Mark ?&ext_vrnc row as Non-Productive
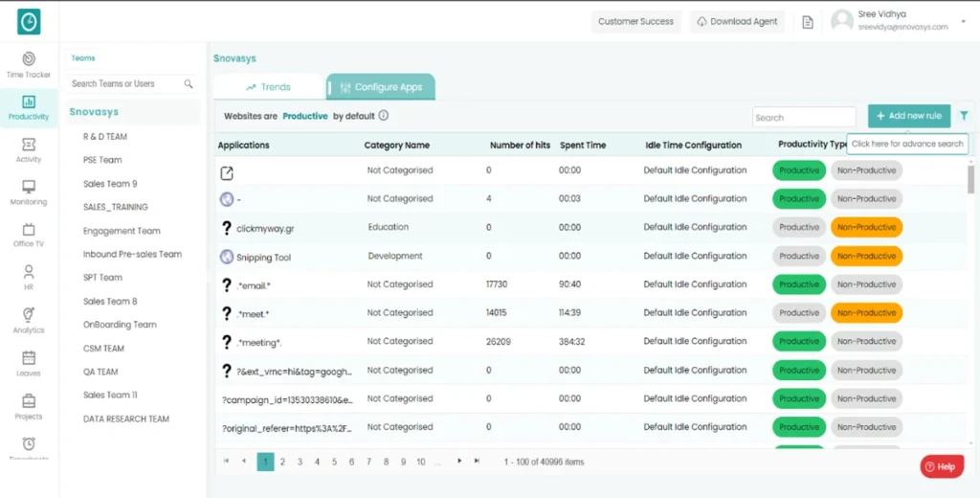This screenshot has width=980, height=498. [x=866, y=370]
